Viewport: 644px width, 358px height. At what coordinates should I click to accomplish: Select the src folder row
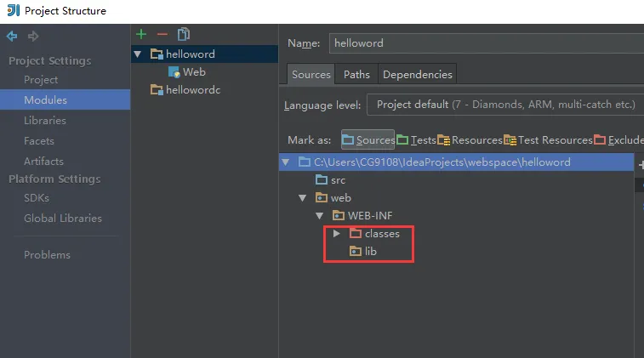[x=456, y=179]
